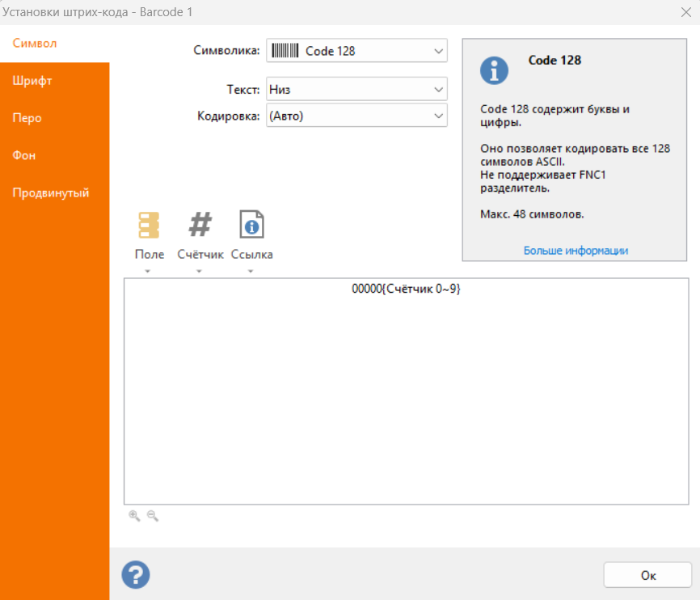Click the Поле database field icon
Image resolution: width=700 pixels, height=600 pixels.
click(149, 225)
